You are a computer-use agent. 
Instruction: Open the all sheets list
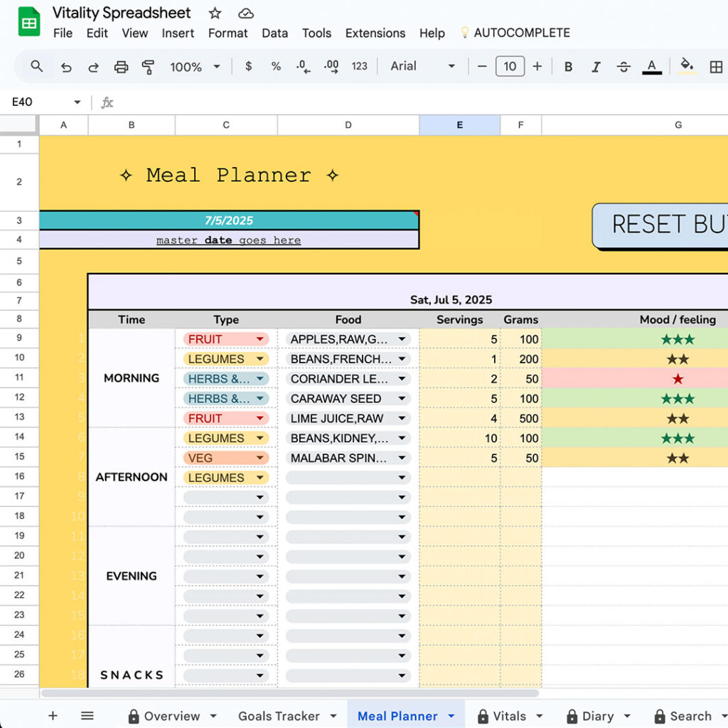[87, 715]
